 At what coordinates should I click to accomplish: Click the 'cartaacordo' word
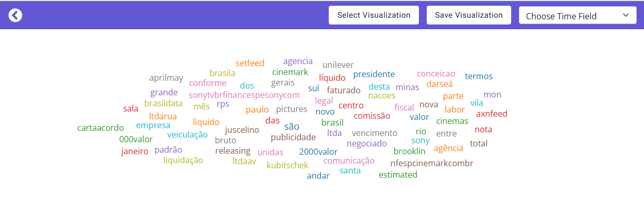tap(101, 128)
